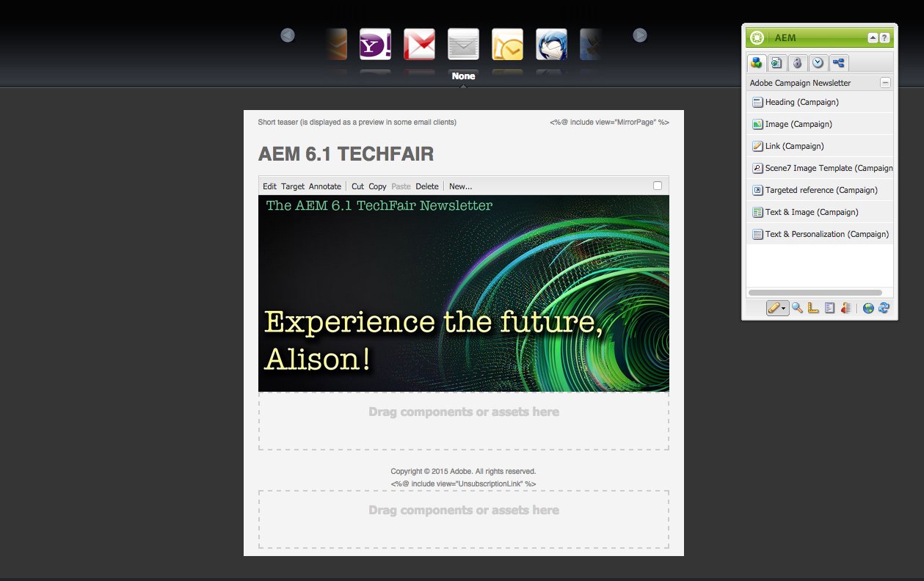Image resolution: width=924 pixels, height=581 pixels.
Task: Click the AEM logo in sidekick header
Action: [757, 37]
